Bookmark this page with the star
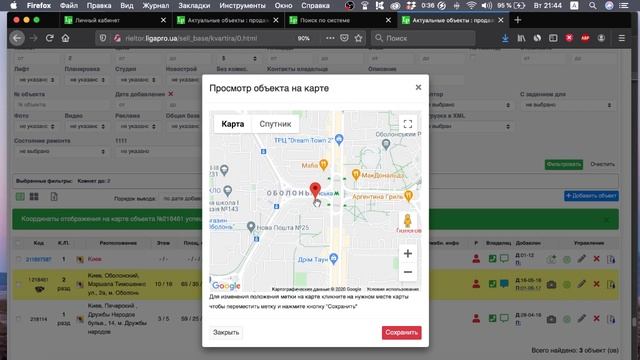This screenshot has width=640, height=360. pos(358,38)
